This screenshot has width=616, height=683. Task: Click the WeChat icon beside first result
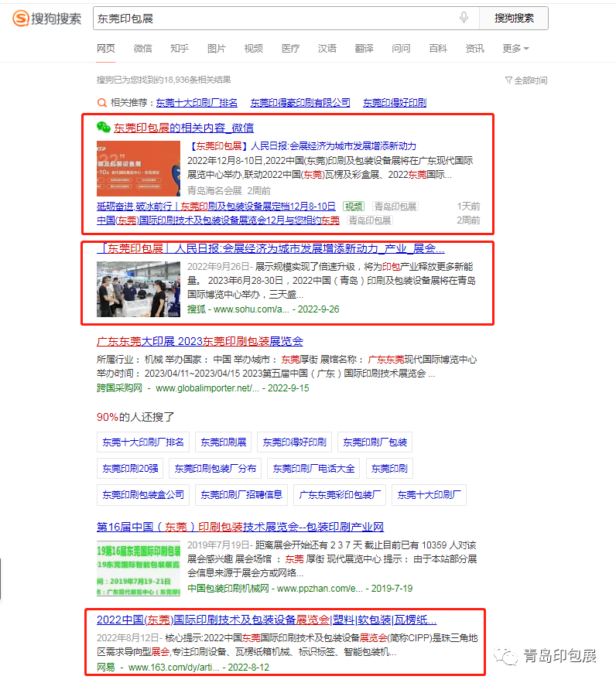103,127
